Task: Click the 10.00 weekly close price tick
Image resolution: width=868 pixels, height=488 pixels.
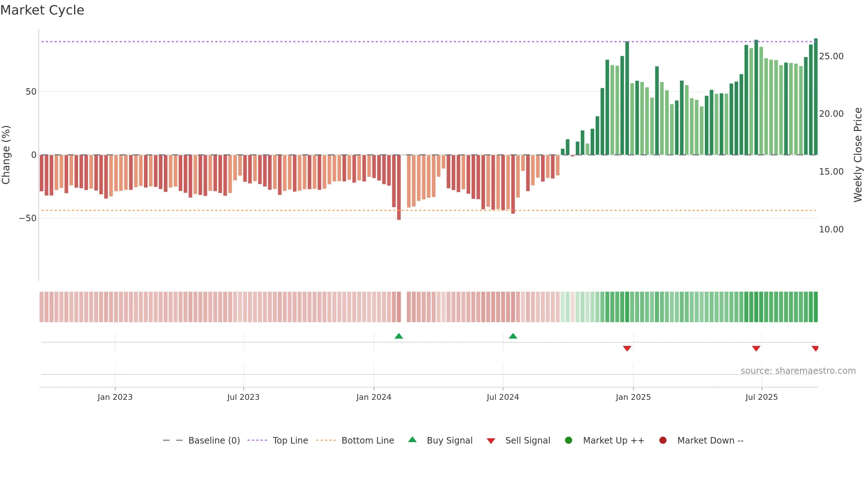Action: [x=831, y=230]
